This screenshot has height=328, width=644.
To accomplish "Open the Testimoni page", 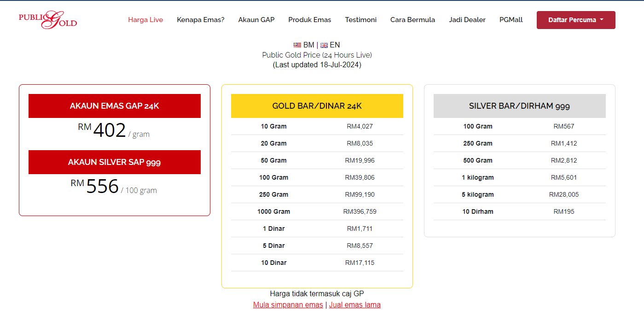I will pos(361,20).
